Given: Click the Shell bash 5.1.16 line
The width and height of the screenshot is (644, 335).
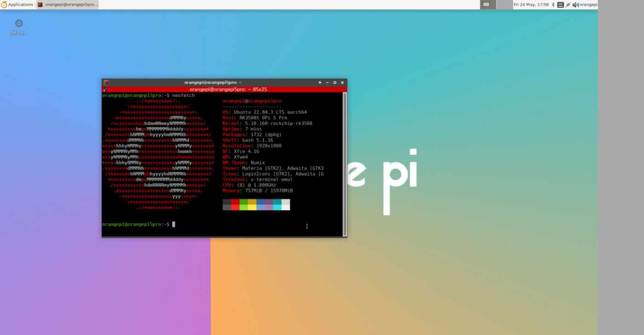Looking at the screenshot, I should (x=247, y=140).
